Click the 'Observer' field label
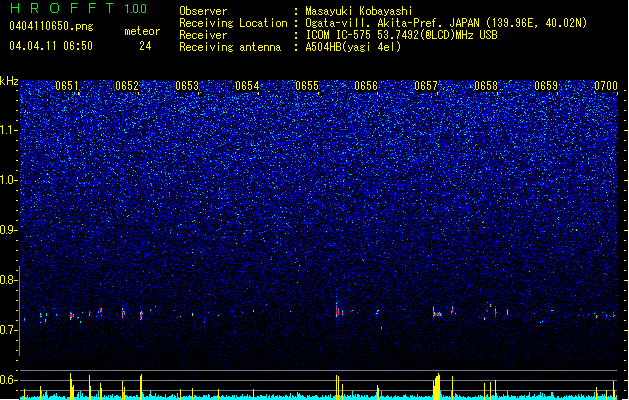The image size is (629, 400). pos(203,11)
